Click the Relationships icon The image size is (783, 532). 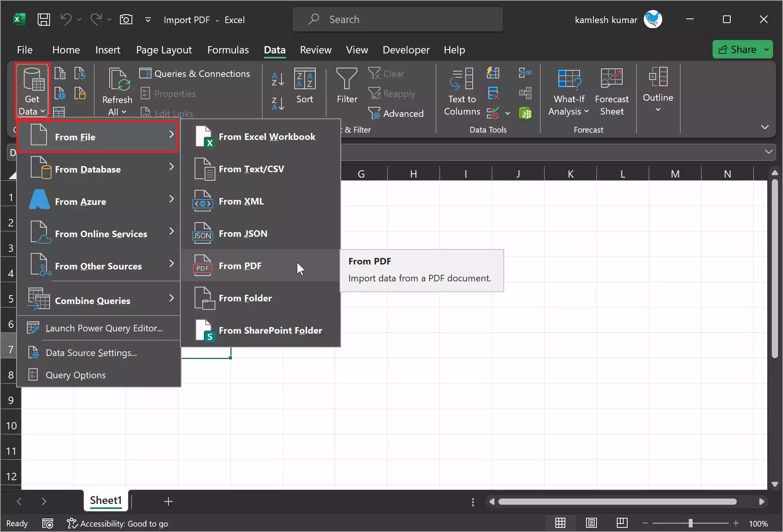525,93
